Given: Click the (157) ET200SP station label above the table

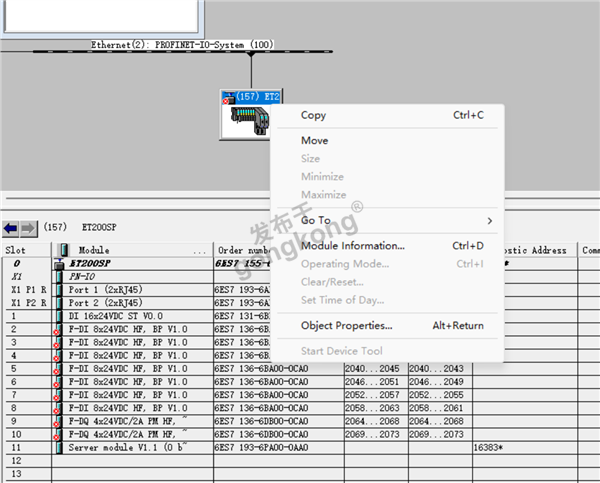Looking at the screenshot, I should (x=80, y=227).
